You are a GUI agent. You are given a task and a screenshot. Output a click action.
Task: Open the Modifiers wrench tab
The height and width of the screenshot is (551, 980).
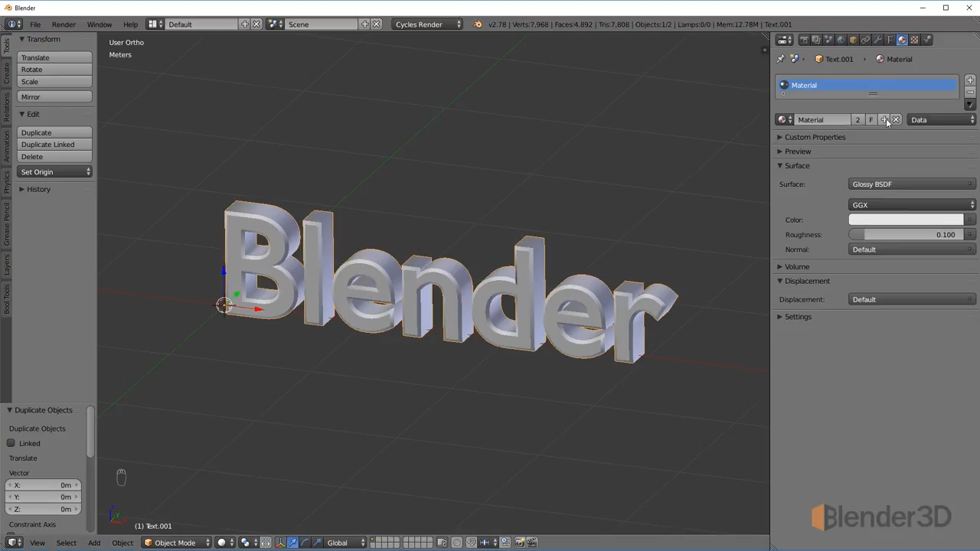[877, 40]
